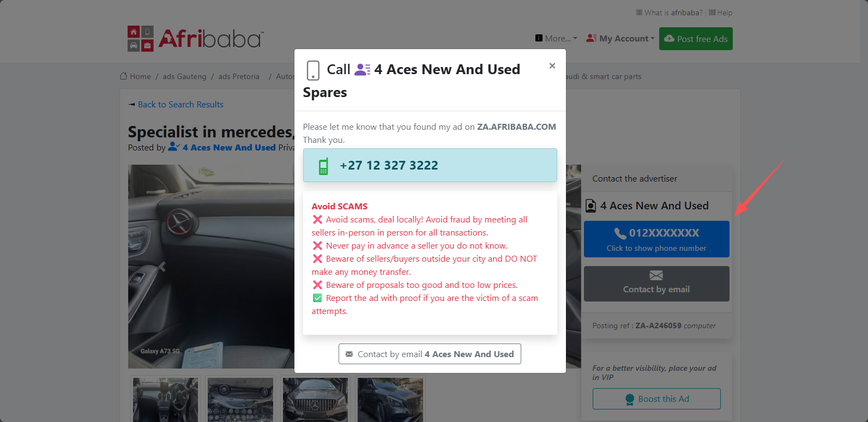Select the steering wheel interior thumbnail
Screen dimensions: 868x422
tap(165, 400)
